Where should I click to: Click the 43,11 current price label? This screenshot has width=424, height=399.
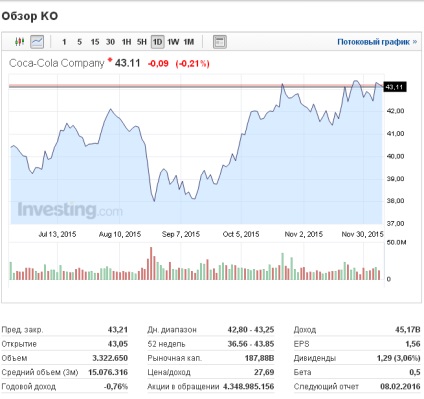[x=395, y=87]
